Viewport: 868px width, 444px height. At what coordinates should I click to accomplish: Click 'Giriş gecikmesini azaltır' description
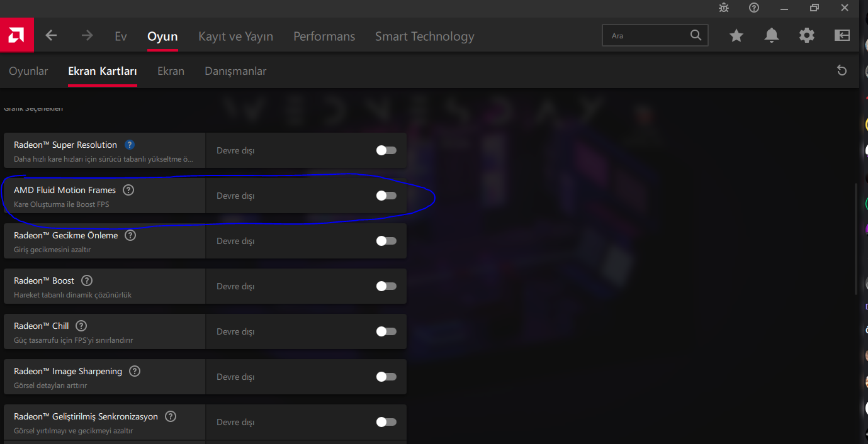(52, 250)
